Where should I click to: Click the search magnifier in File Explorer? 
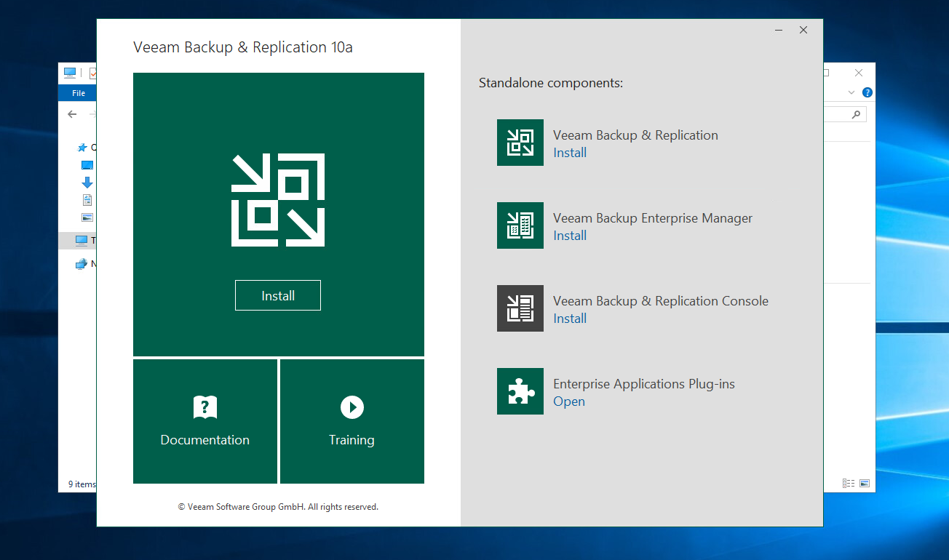coord(856,114)
